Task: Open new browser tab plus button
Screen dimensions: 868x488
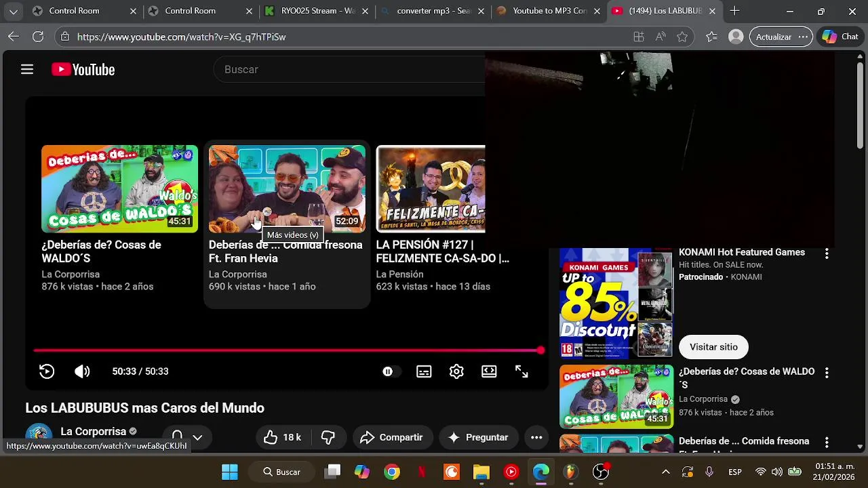Action: click(x=734, y=11)
